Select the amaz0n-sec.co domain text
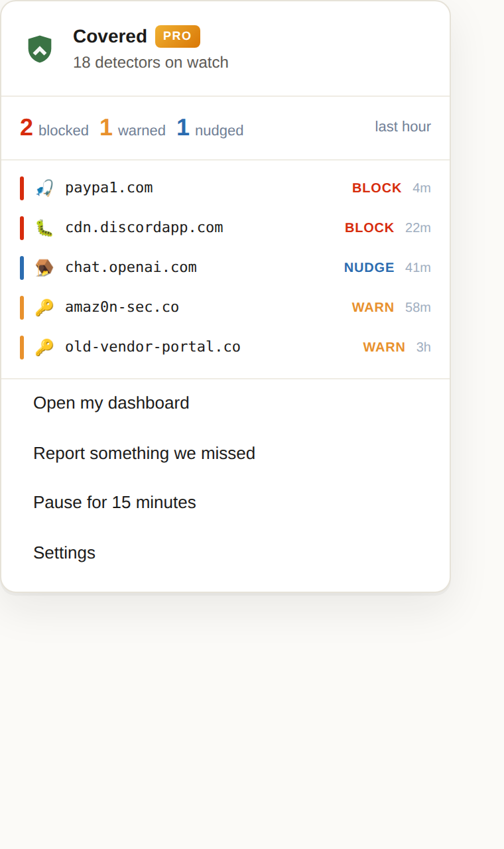504x849 pixels. 122,307
